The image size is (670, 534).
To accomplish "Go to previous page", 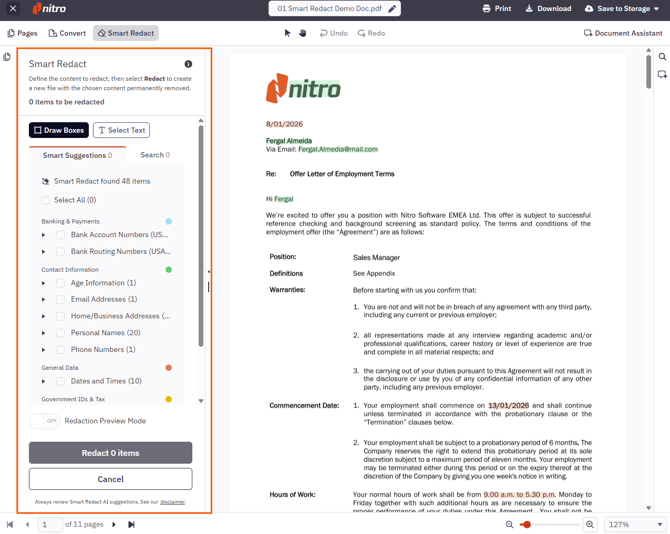I will [27, 524].
